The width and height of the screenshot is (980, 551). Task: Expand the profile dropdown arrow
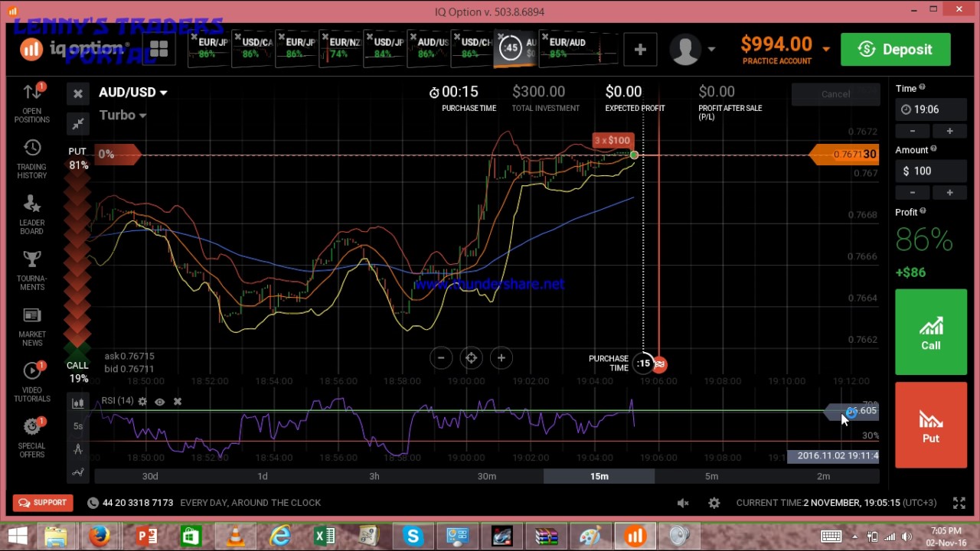711,50
